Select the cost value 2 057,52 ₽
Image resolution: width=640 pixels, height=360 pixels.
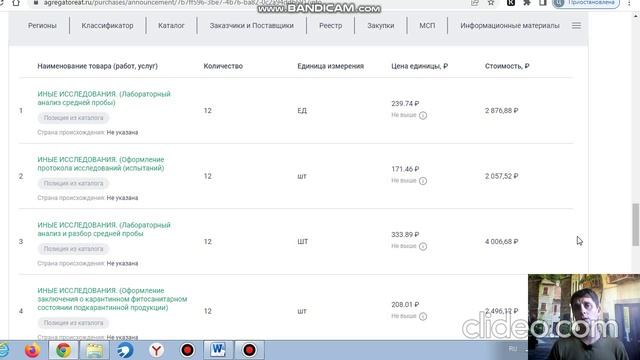(x=502, y=176)
